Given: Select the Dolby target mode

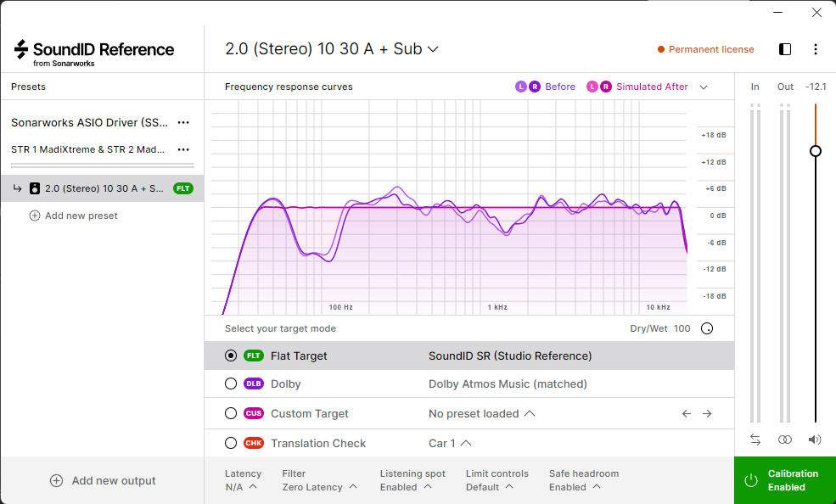Looking at the screenshot, I should (231, 384).
